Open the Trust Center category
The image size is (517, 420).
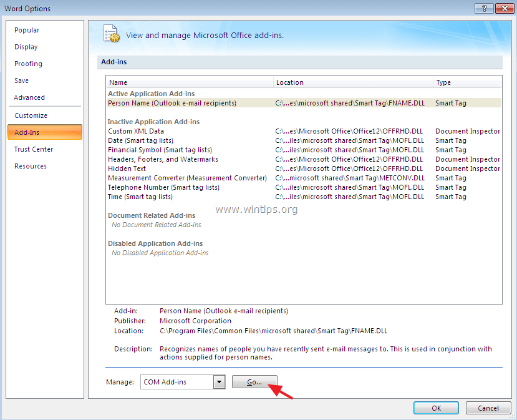coord(34,149)
